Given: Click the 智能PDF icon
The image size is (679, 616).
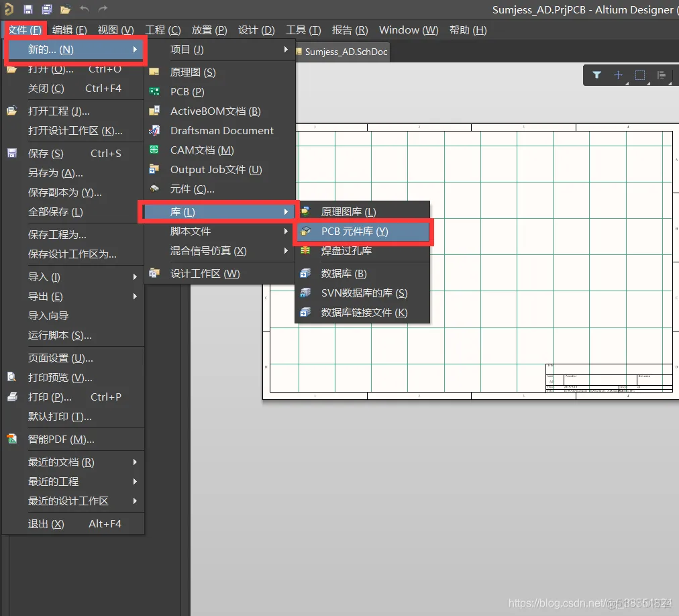Looking at the screenshot, I should [12, 440].
